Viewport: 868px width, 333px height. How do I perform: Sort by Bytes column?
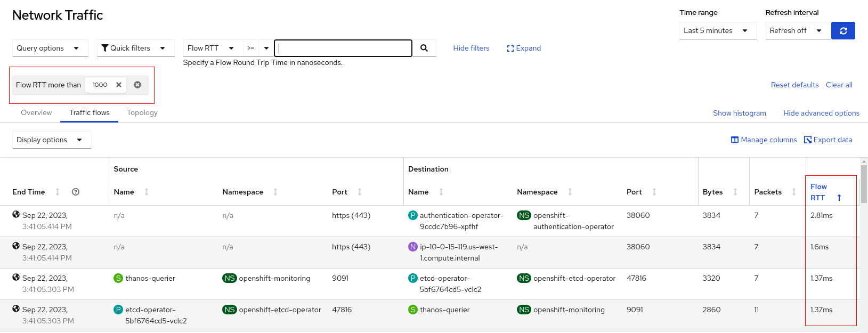[735, 192]
